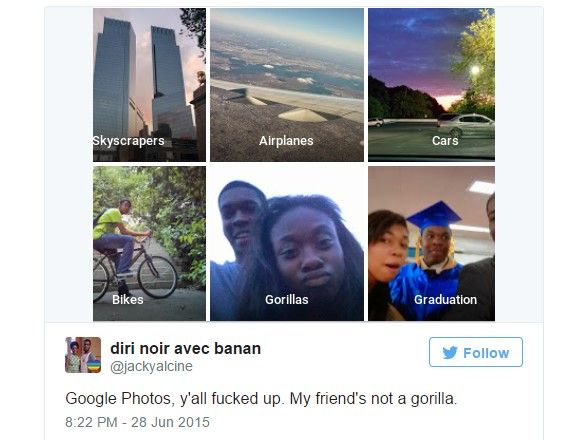Open the center thumbnail in the bottom row
Viewport: 582px width, 440px height.
pyautogui.click(x=287, y=244)
